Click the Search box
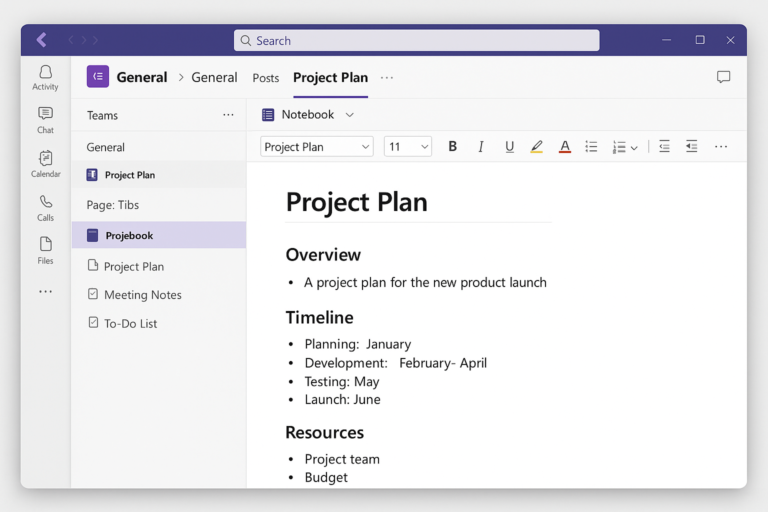Viewport: 768px width, 512px height. [x=417, y=41]
